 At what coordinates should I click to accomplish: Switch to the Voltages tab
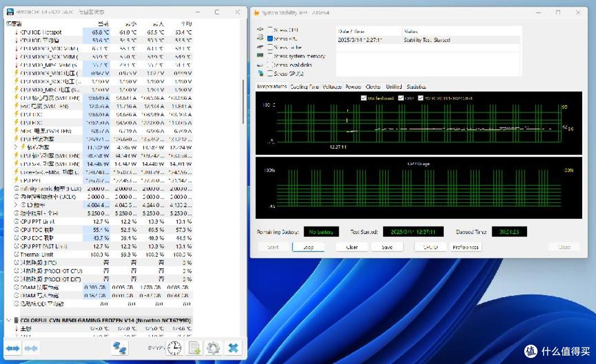(332, 87)
